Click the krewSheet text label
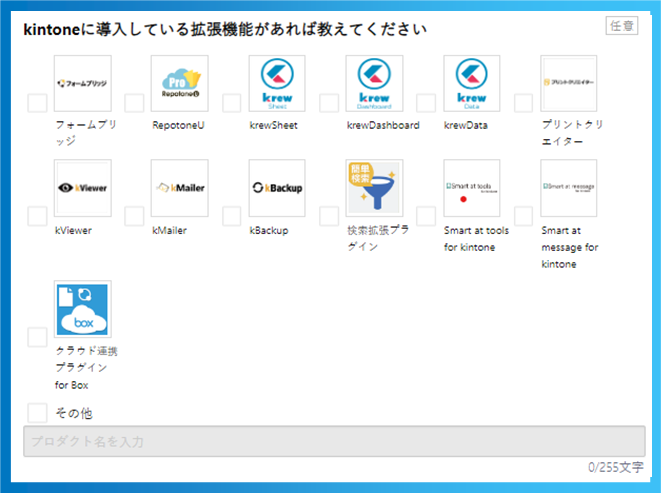The height and width of the screenshot is (493, 661). tap(274, 125)
